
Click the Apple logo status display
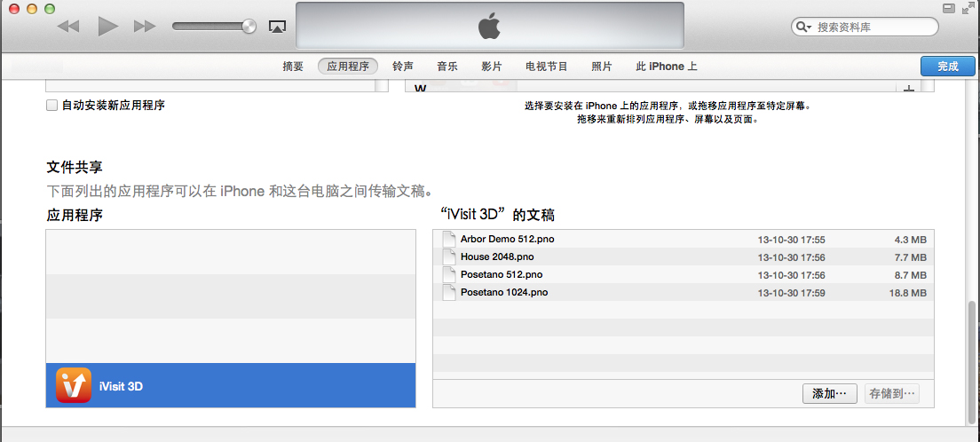pyautogui.click(x=490, y=27)
